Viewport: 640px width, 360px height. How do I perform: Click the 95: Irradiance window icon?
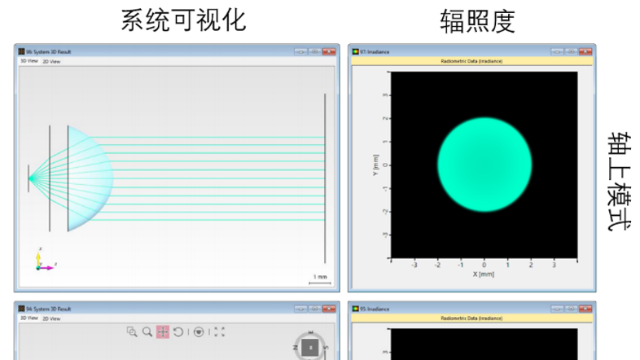coord(355,309)
